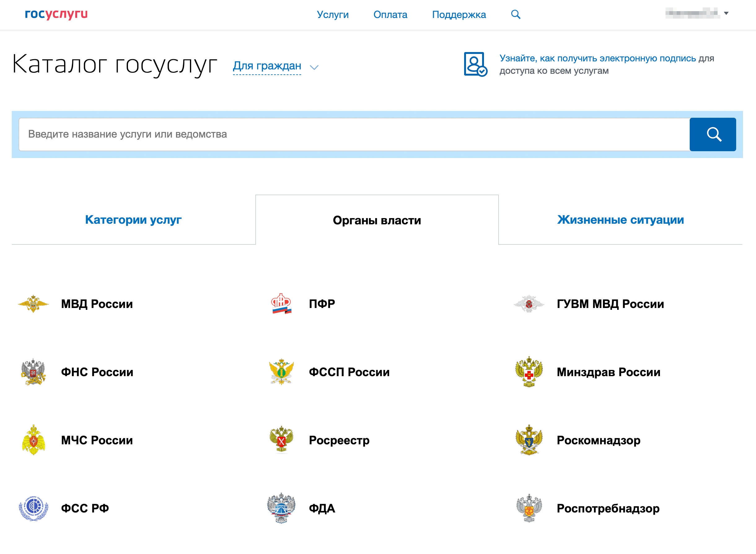Click the Минздрав России emblem
The width and height of the screenshot is (756, 554).
pos(529,372)
